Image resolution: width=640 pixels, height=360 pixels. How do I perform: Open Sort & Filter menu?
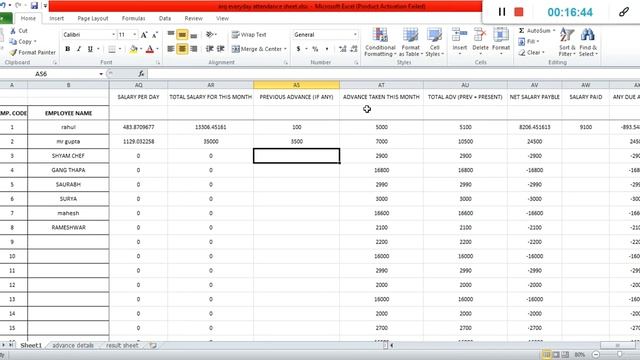[567, 42]
